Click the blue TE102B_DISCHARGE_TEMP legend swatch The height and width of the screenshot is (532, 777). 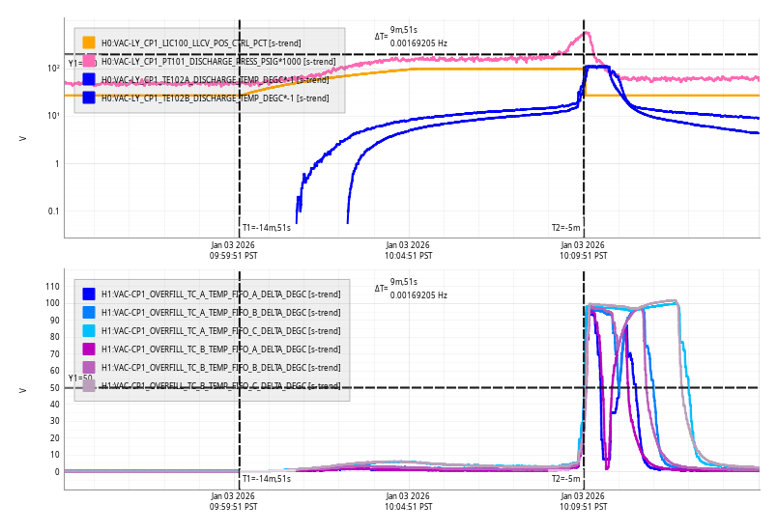89,98
